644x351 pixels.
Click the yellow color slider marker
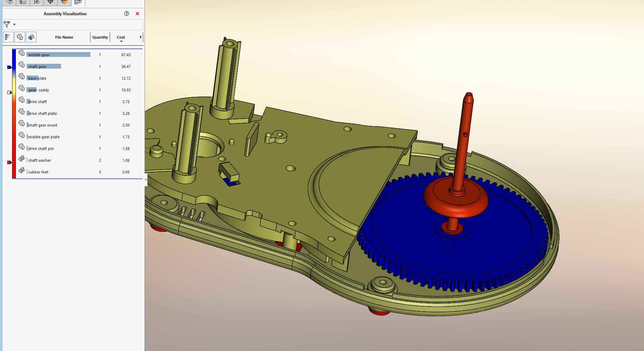pyautogui.click(x=9, y=92)
